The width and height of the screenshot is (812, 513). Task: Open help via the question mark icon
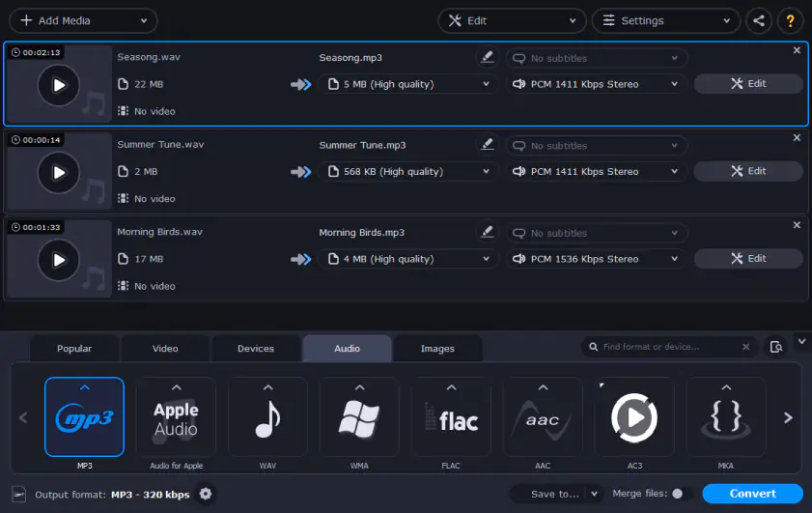point(790,20)
